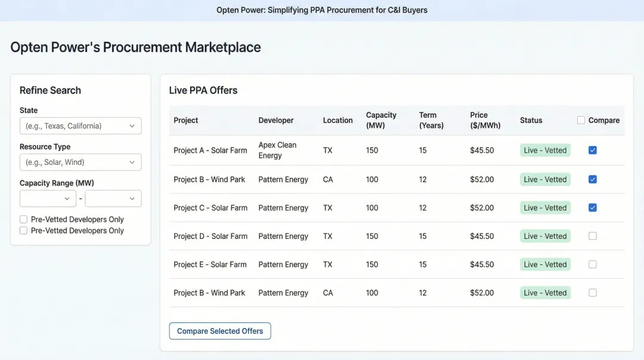Open the minimum Capacity Range dropdown

[x=48, y=198]
